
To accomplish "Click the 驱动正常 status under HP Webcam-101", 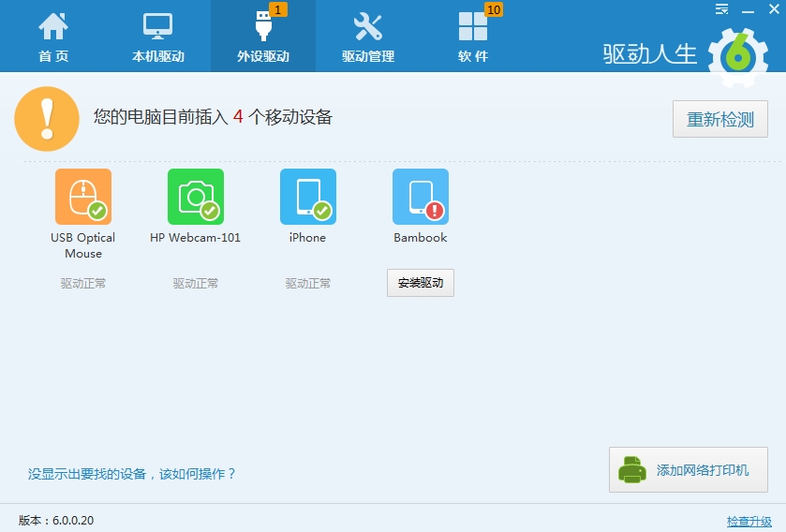I will (196, 284).
